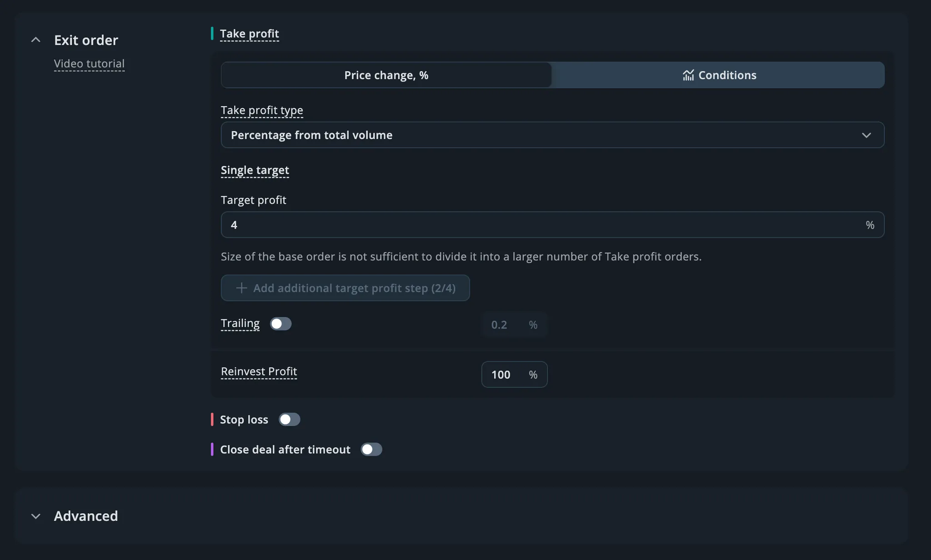Collapse the Exit order section chevron
This screenshot has height=560, width=931.
pos(35,40)
